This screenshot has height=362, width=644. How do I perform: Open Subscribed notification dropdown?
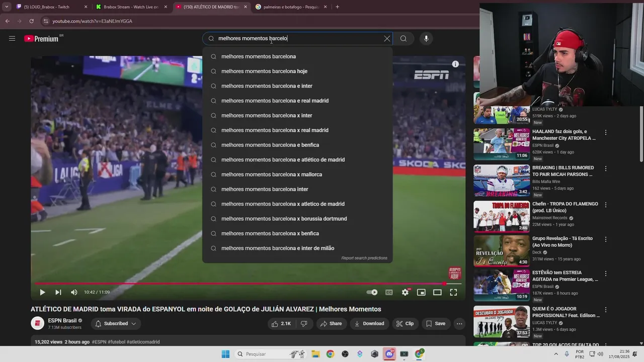click(116, 324)
